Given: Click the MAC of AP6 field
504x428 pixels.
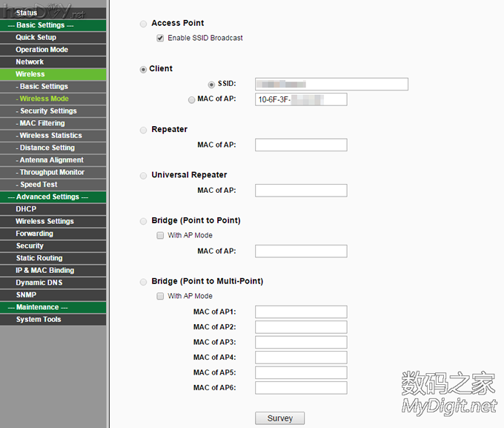Looking at the screenshot, I should 301,388.
